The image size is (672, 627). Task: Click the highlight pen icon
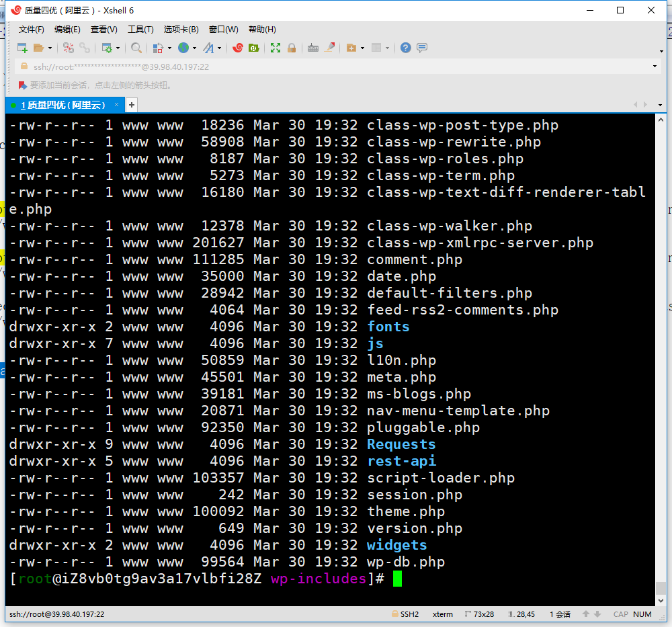point(330,48)
